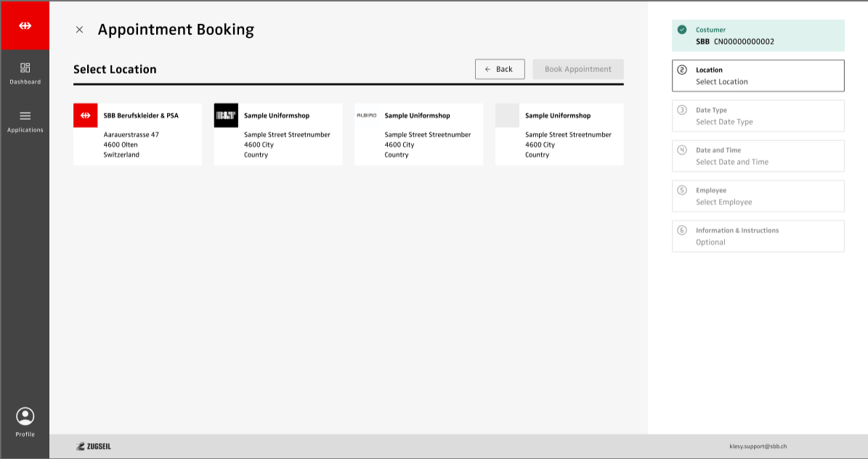
Task: Select step 2 Location in sidebar
Action: 758,76
